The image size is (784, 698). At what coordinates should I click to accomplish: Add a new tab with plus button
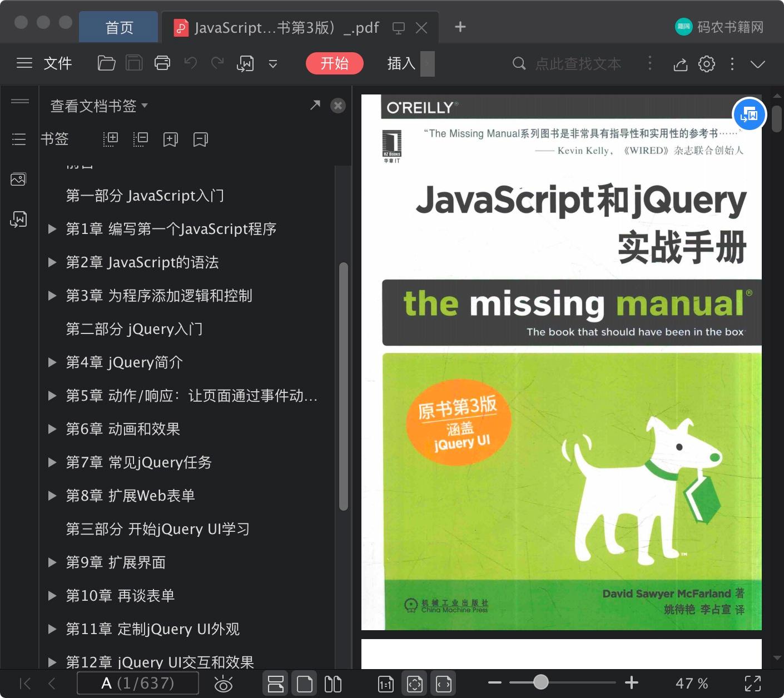point(460,27)
